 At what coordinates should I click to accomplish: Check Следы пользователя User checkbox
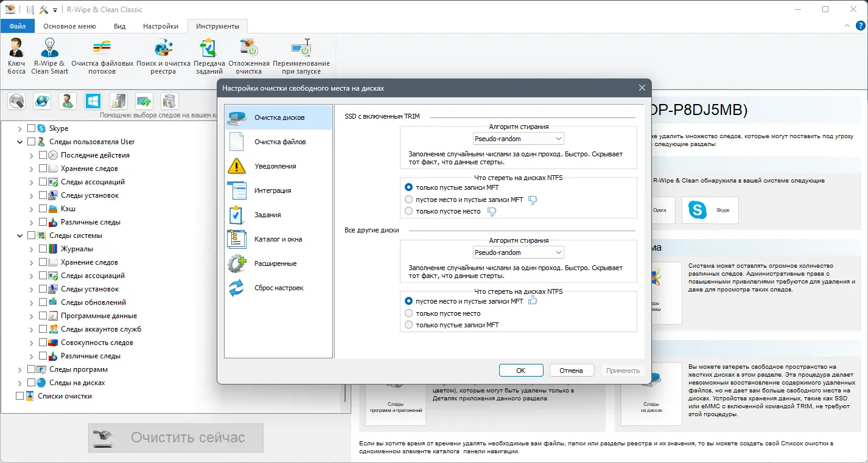pyautogui.click(x=31, y=142)
